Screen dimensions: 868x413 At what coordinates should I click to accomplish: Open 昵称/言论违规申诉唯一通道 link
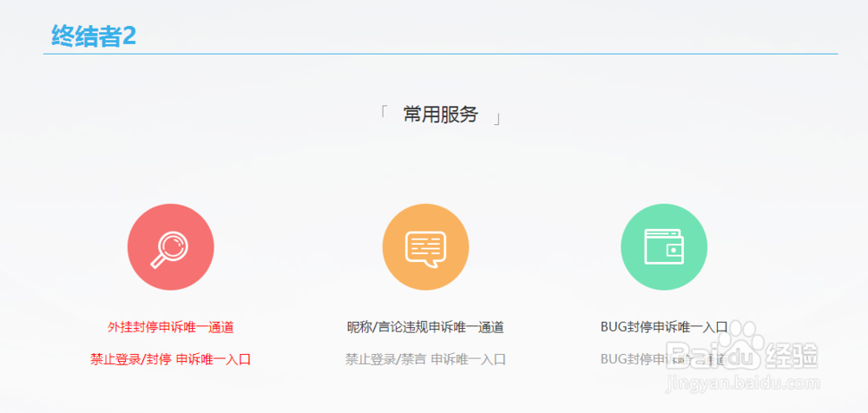coord(425,327)
